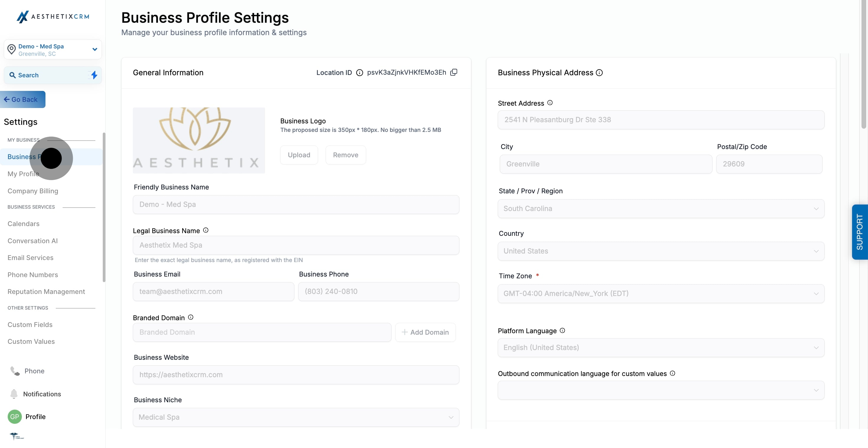Viewport: 868px width, 448px height.
Task: Open Phone settings via the phone icon
Action: (14, 371)
